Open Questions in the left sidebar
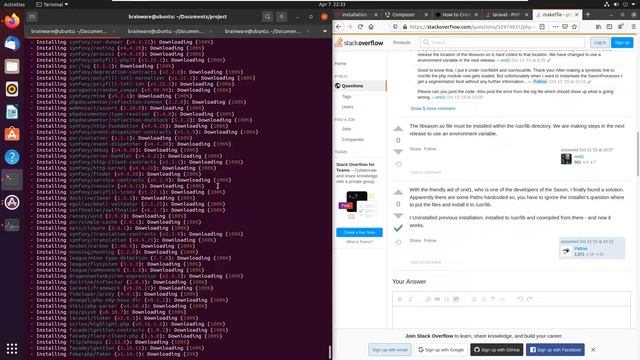Viewport: 640px width, 360px height. click(352, 86)
